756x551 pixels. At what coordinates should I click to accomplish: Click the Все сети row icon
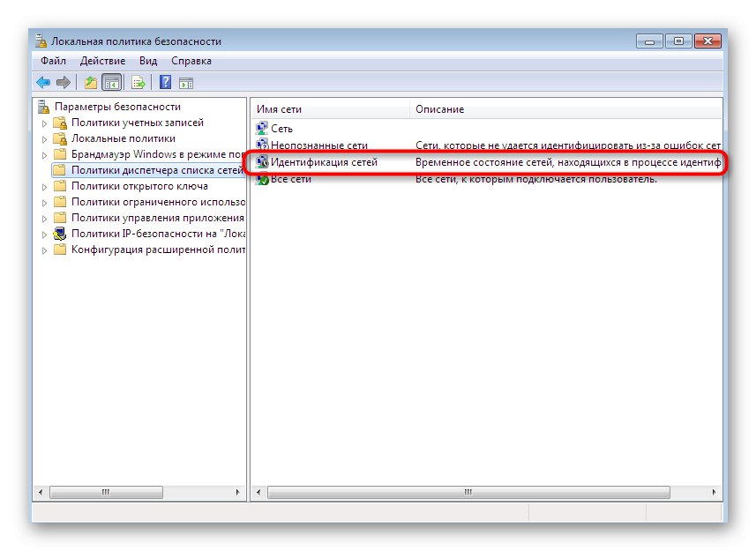coord(262,179)
